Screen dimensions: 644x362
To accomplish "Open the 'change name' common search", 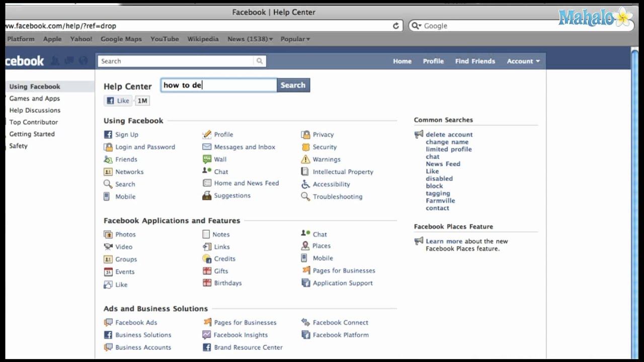I will point(447,142).
